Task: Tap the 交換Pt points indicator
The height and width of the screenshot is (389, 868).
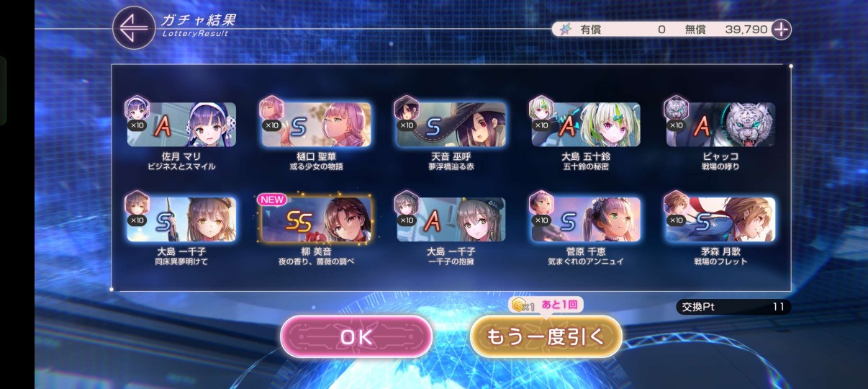Action: tap(733, 307)
